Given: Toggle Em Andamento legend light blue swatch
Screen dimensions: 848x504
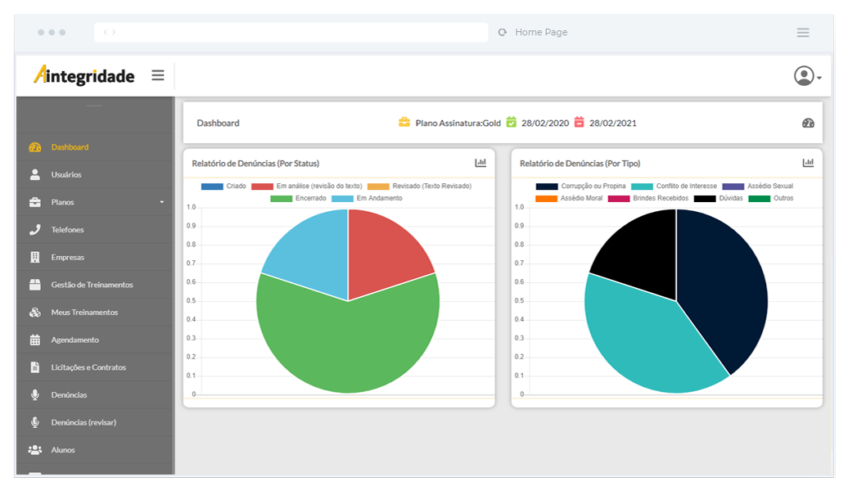Looking at the screenshot, I should click(342, 199).
